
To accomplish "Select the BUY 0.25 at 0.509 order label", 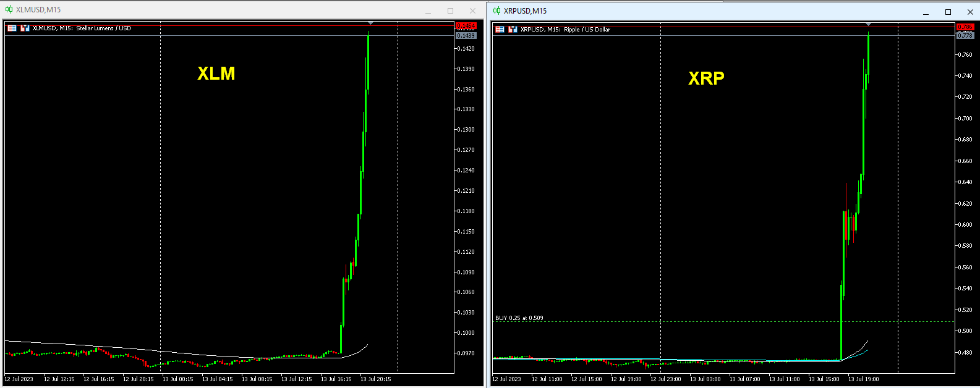I will tap(519, 318).
